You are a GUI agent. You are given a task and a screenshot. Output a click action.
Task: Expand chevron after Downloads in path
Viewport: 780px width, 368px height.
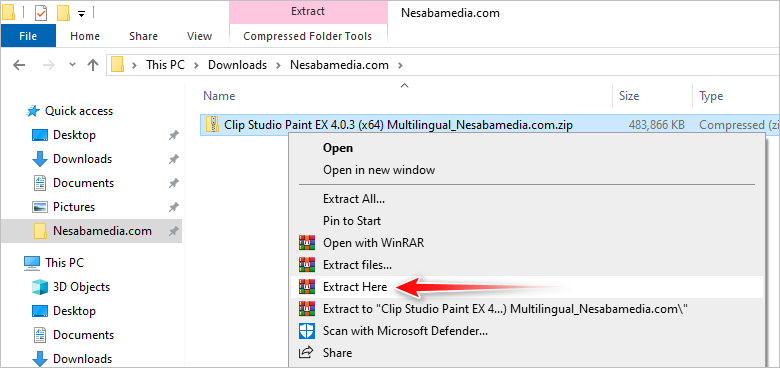pos(279,65)
